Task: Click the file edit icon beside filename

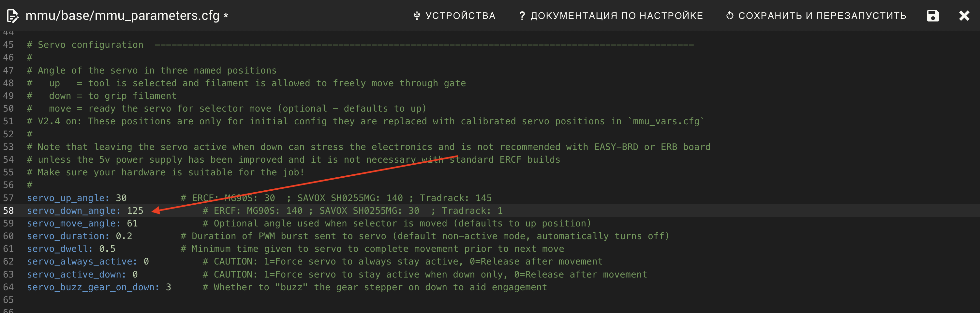Action: pyautogui.click(x=13, y=16)
